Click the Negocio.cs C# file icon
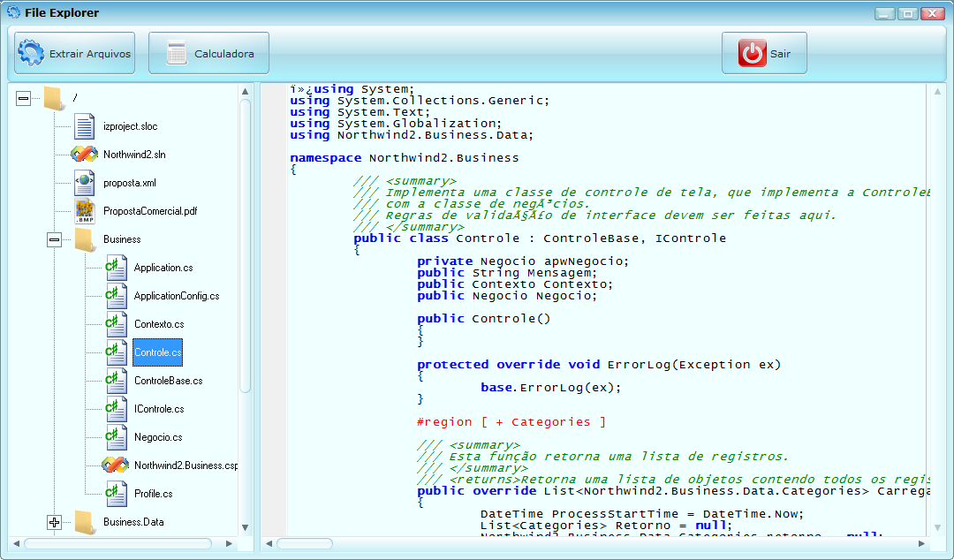Viewport: 954px width, 560px height. tap(116, 437)
